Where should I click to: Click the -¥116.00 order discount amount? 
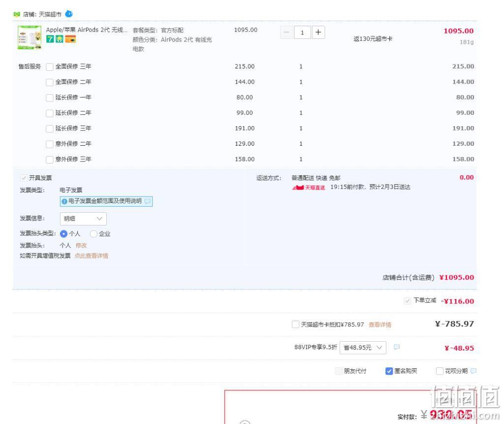click(x=457, y=301)
